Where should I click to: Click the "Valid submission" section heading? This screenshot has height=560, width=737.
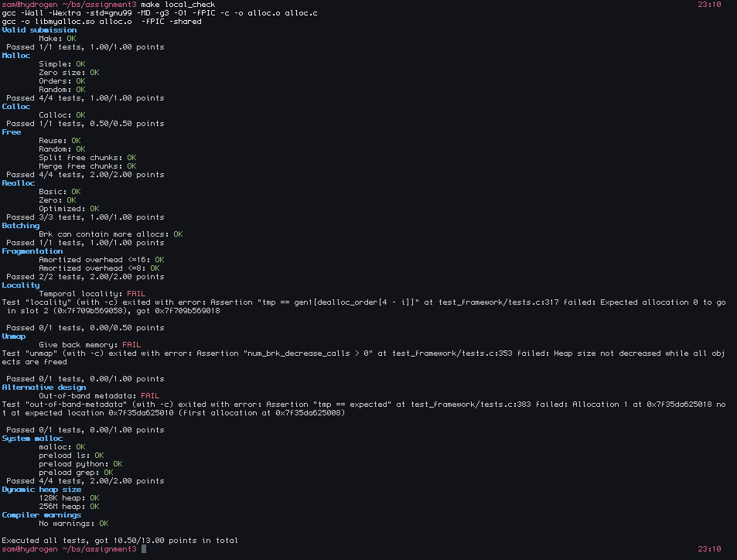point(39,30)
